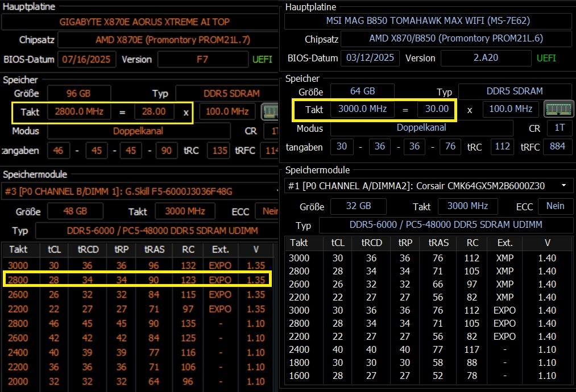Click the BIOS version F7 field

pos(203,60)
